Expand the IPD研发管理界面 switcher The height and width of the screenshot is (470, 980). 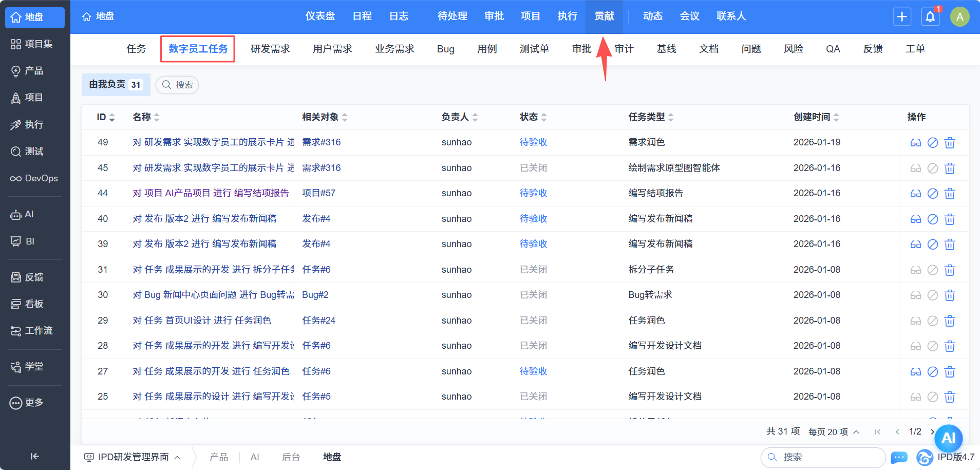pos(133,457)
